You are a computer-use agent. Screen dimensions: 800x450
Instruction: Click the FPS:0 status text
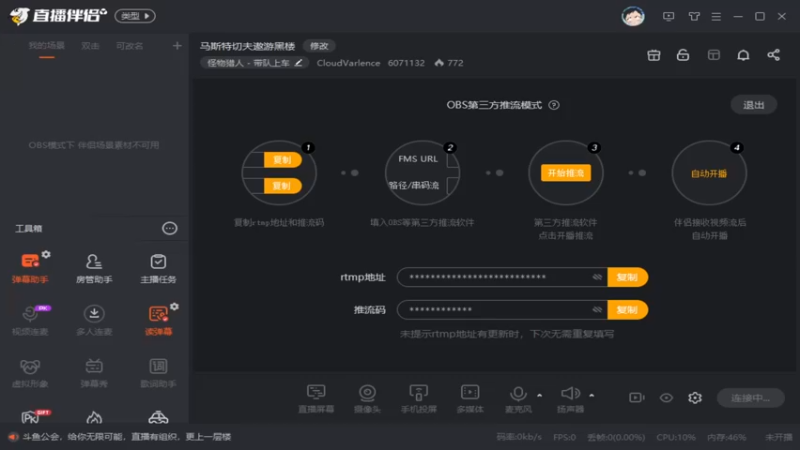tap(564, 437)
